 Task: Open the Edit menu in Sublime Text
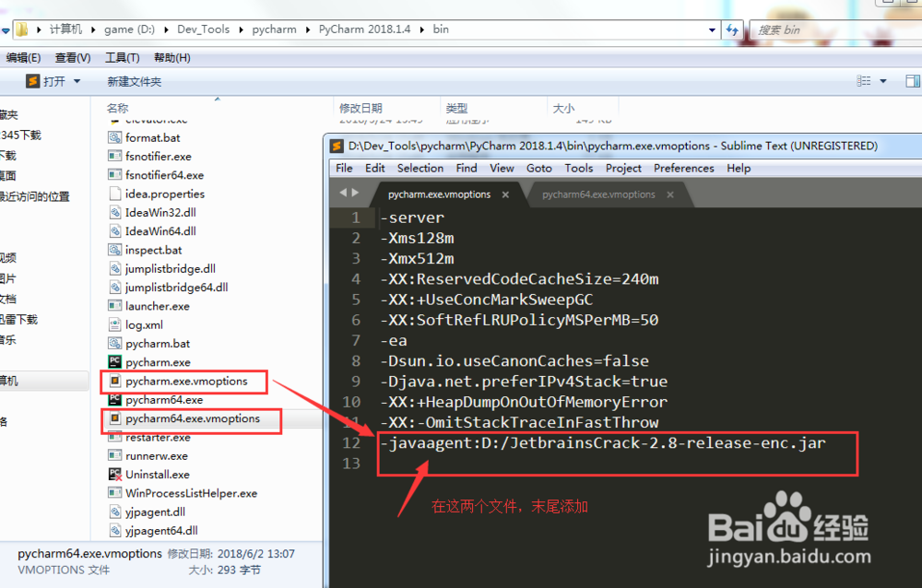(x=374, y=168)
